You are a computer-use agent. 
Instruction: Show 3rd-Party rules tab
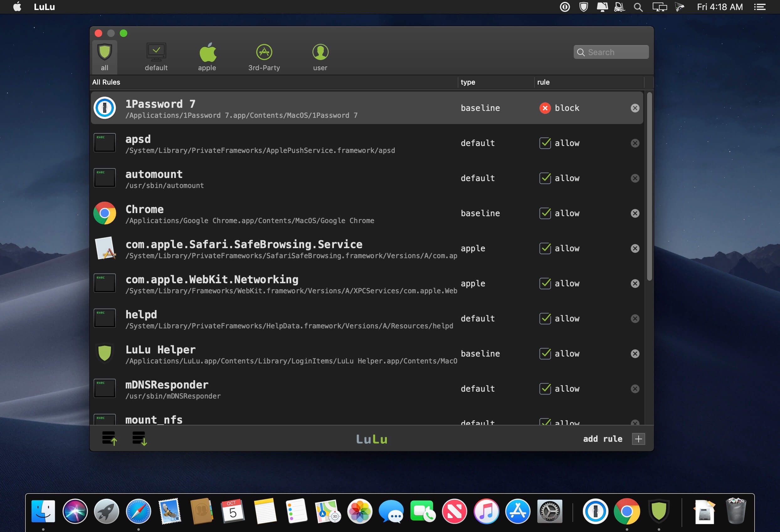tap(264, 57)
